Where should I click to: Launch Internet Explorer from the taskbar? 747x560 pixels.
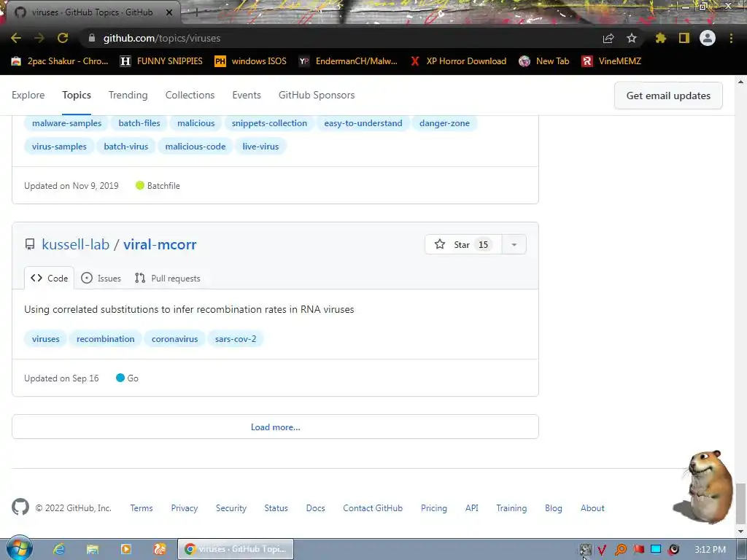click(x=58, y=549)
